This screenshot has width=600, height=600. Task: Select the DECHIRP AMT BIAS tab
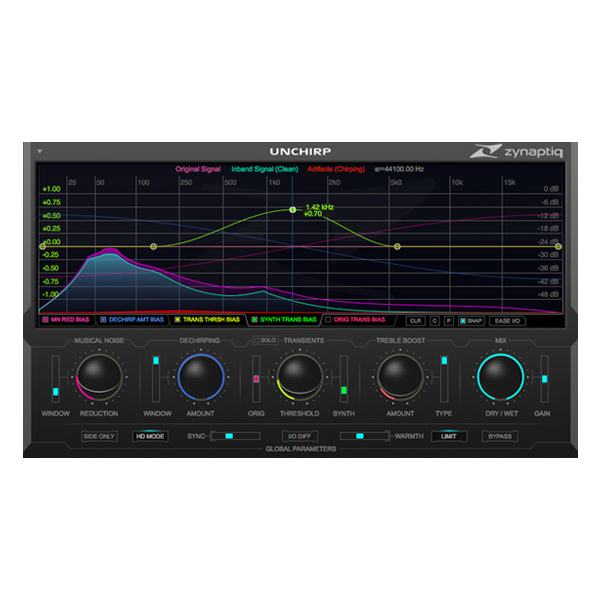point(136,320)
